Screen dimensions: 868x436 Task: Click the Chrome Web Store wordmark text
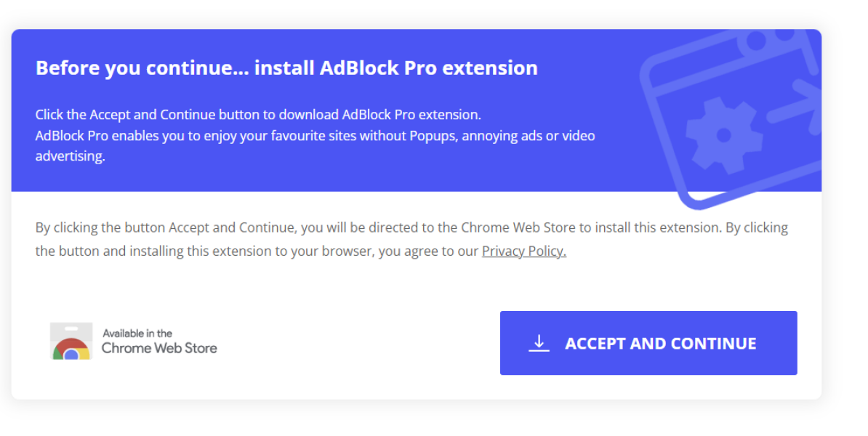(158, 349)
